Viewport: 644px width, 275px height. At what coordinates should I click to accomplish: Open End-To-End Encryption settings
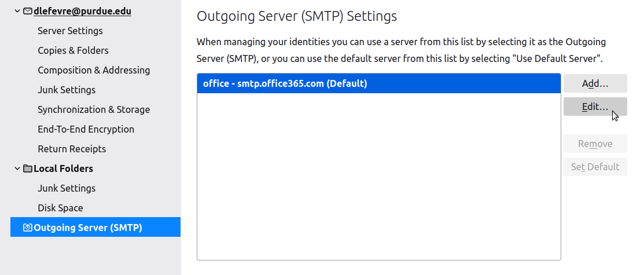[86, 129]
